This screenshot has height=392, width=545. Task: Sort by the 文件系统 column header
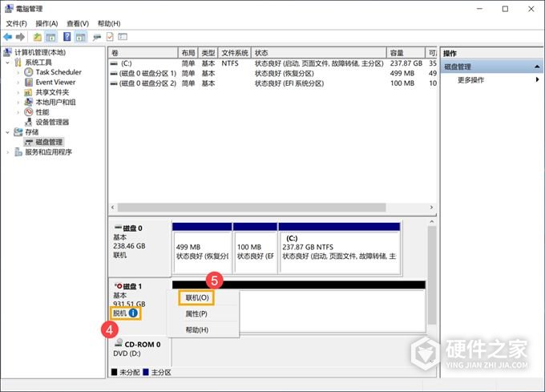click(x=235, y=53)
